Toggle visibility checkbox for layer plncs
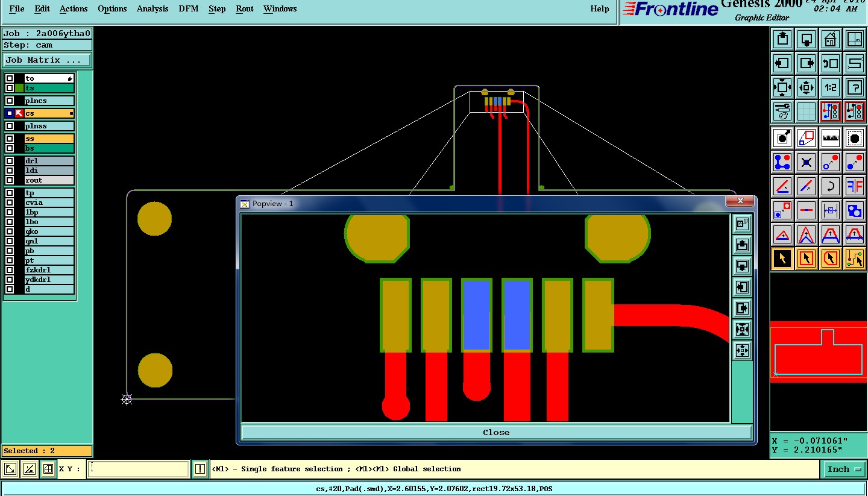This screenshot has width=868, height=496. (x=10, y=101)
